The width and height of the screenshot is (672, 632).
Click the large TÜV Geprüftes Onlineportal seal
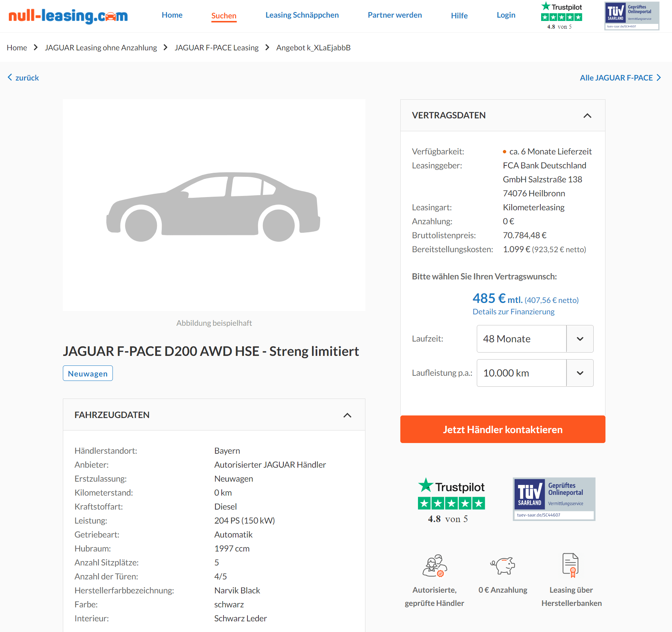[554, 499]
